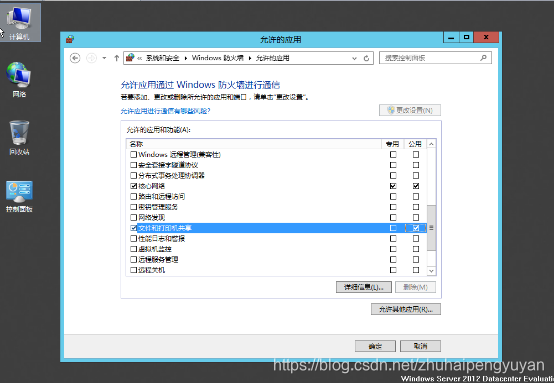Sort by the 公用 column header
Screen dimensions: 554x384
[x=415, y=144]
